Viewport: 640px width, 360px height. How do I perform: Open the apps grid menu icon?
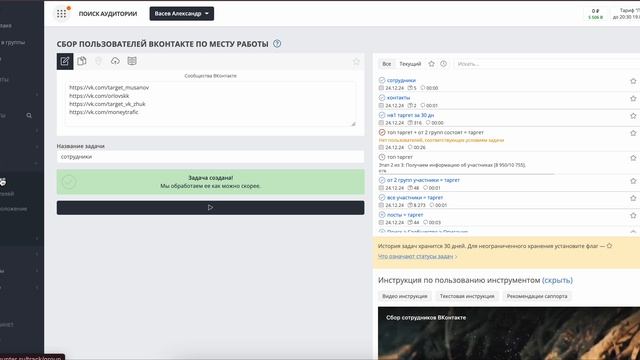point(61,14)
